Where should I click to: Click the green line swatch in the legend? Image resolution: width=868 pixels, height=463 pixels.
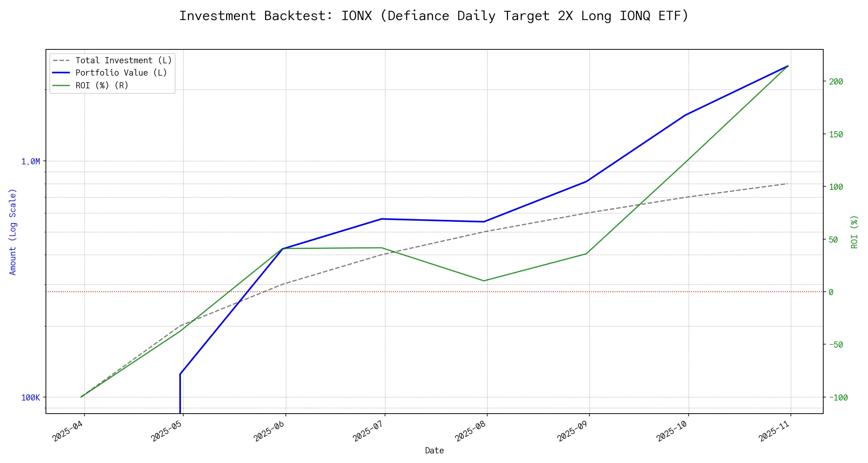tap(61, 85)
